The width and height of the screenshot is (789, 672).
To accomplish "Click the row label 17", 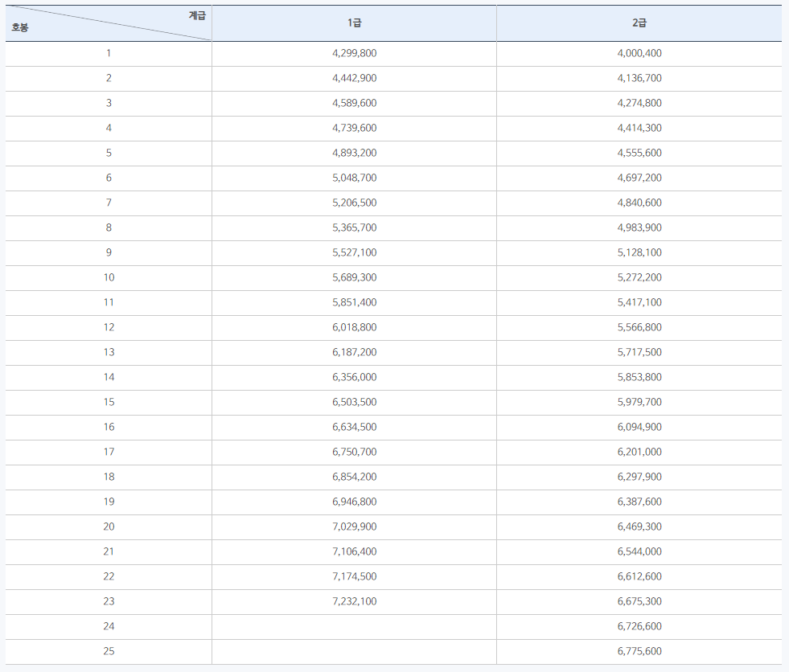I will (x=109, y=452).
